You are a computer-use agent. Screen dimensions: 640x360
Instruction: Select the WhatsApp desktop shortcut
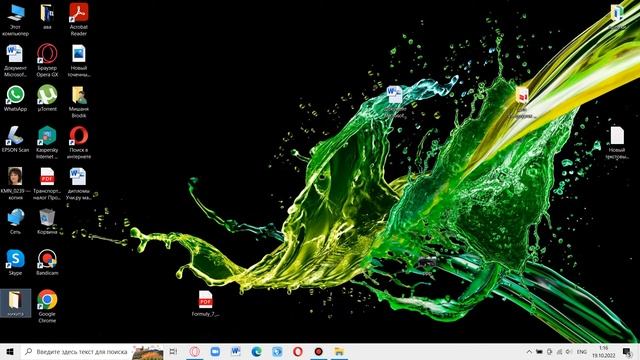pyautogui.click(x=15, y=98)
